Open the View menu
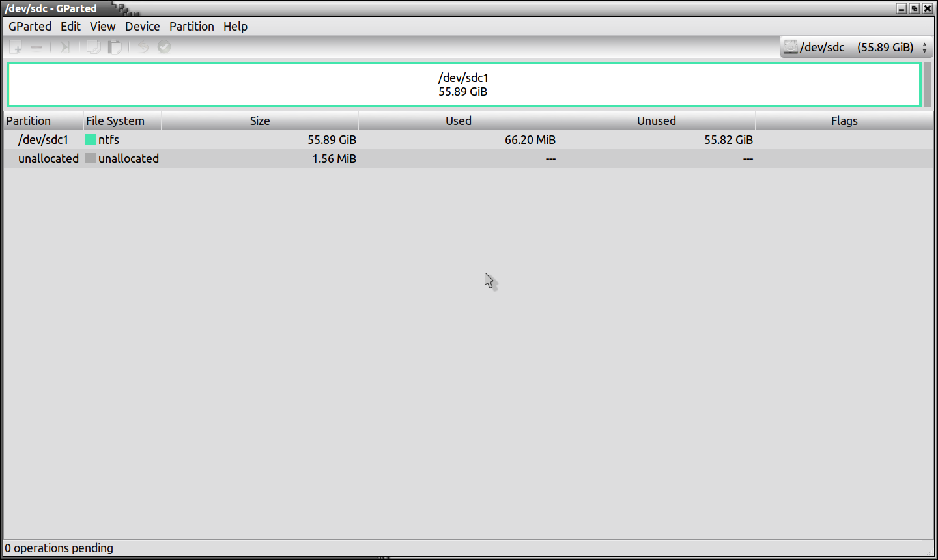This screenshot has height=560, width=938. (103, 27)
